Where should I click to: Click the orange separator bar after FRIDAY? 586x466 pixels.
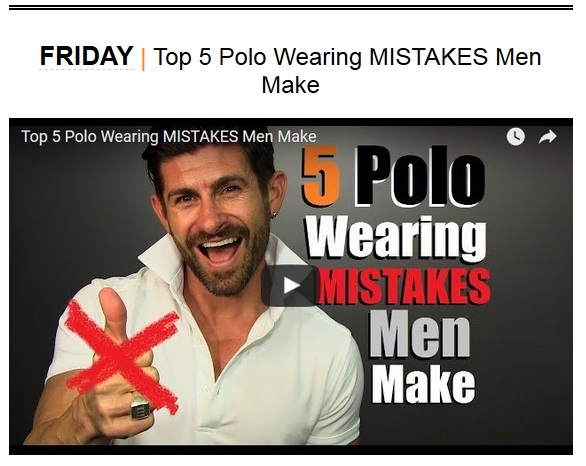tap(143, 59)
